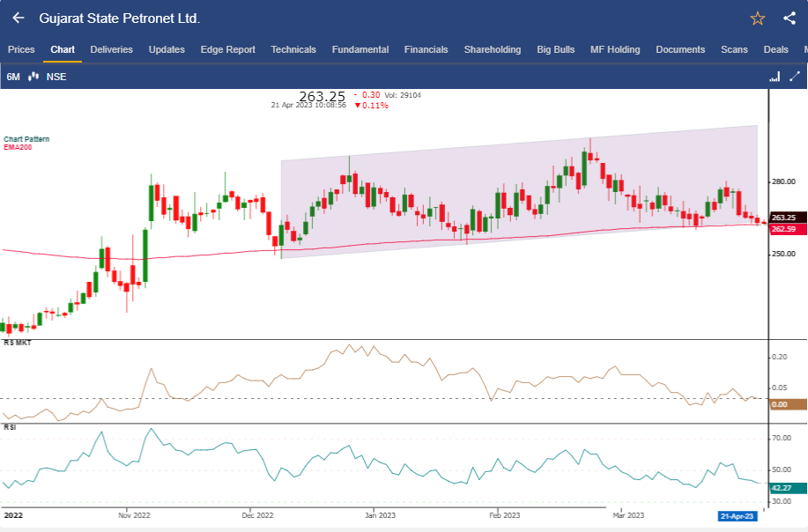The height and width of the screenshot is (532, 808).
Task: Switch to the Financials tab
Action: [426, 49]
